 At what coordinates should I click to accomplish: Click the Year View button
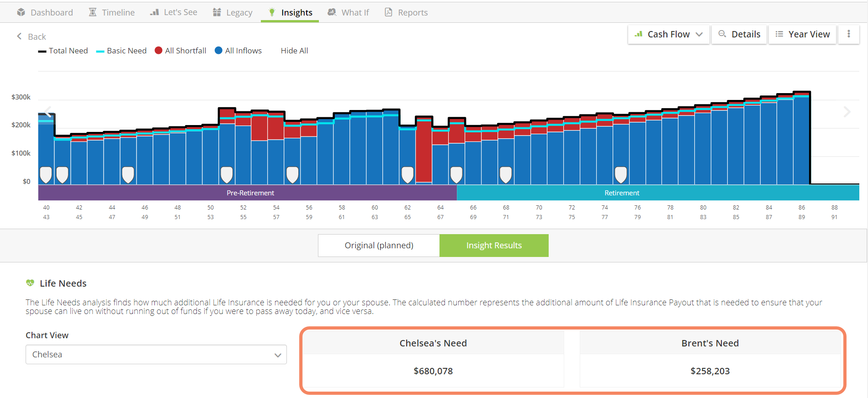tap(803, 34)
